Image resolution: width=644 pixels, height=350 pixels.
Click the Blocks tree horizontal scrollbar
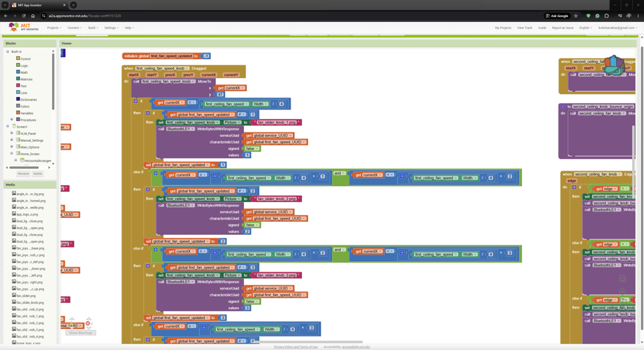coord(24,167)
